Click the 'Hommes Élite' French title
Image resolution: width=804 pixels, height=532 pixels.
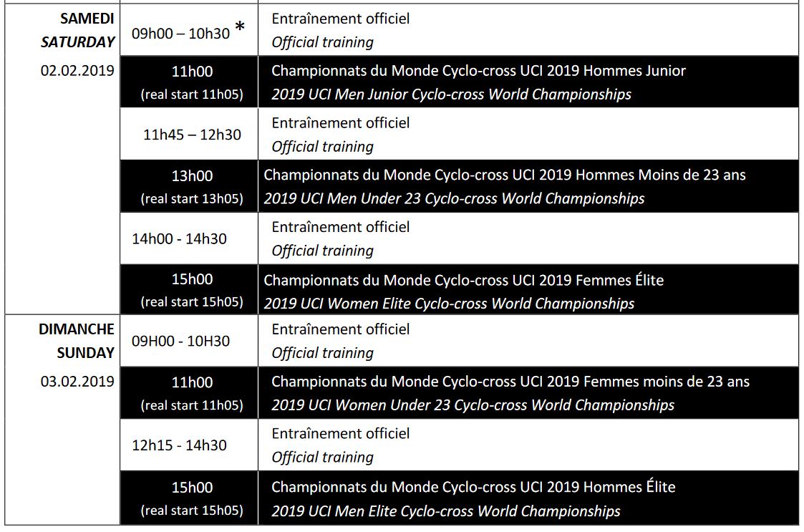(x=473, y=488)
